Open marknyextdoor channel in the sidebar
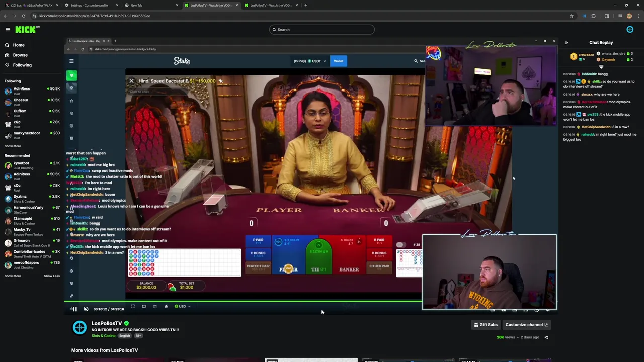The height and width of the screenshot is (362, 644). tap(33, 135)
